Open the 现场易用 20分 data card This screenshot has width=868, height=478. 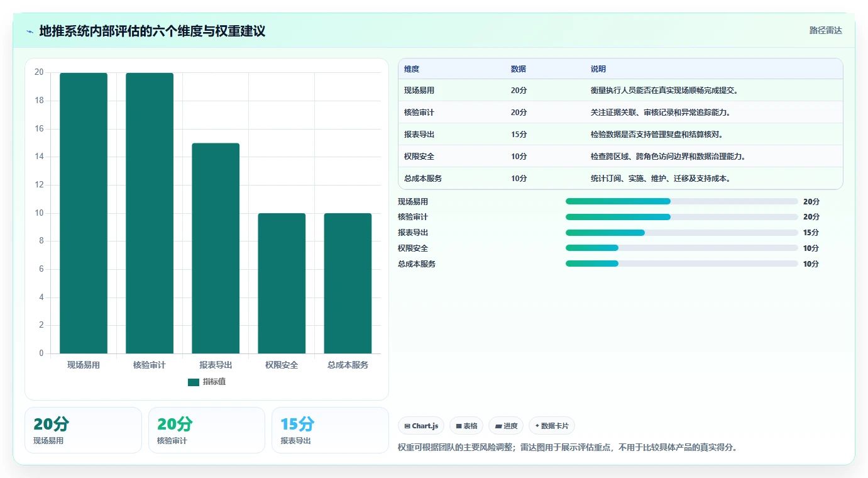83,430
